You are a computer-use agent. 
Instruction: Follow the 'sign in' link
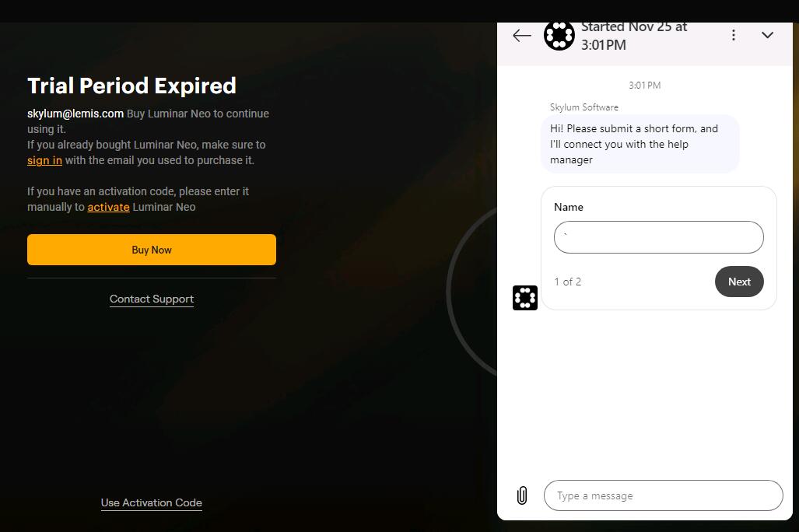(44, 160)
